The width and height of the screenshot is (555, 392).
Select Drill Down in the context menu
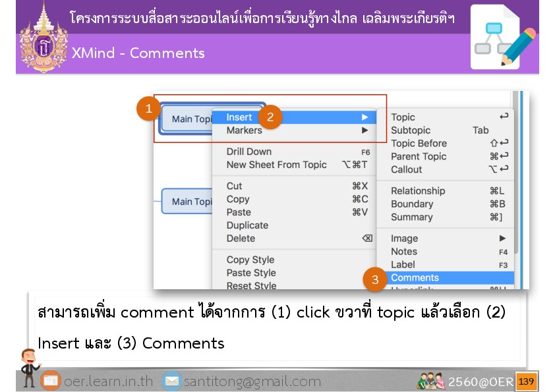tap(248, 152)
